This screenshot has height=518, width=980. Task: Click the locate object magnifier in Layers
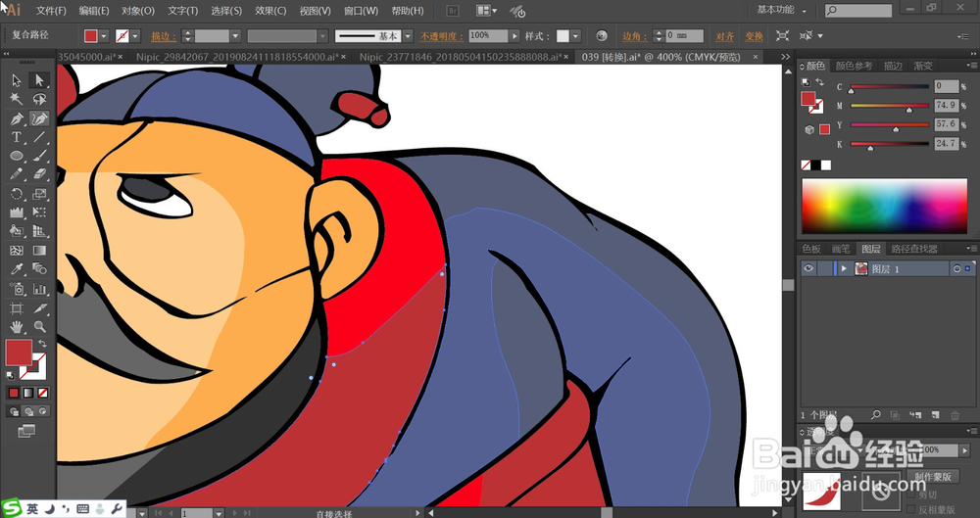pyautogui.click(x=876, y=415)
